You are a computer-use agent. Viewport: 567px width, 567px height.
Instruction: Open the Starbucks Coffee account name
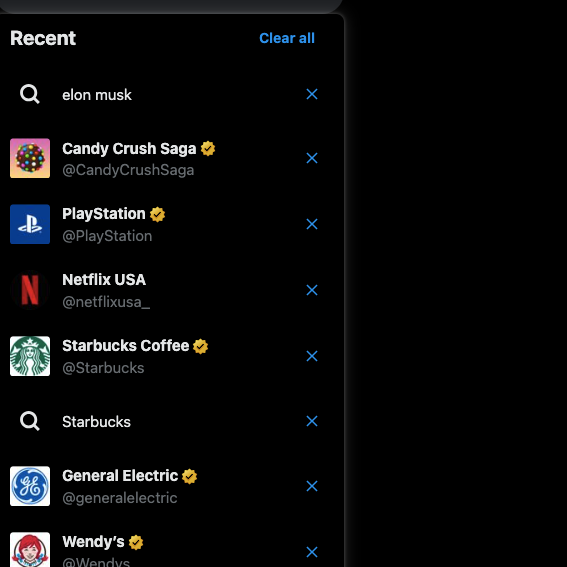tap(125, 346)
